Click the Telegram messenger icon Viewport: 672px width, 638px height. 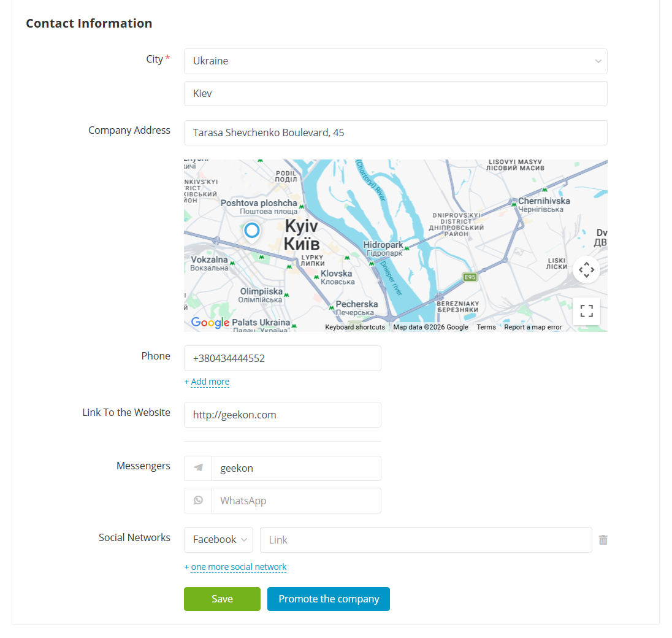tap(198, 468)
